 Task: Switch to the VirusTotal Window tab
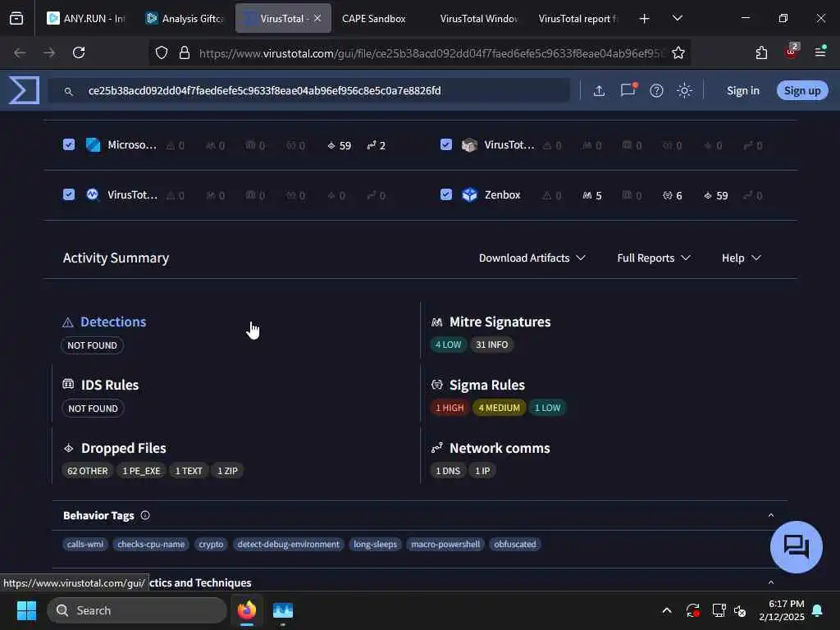478,19
